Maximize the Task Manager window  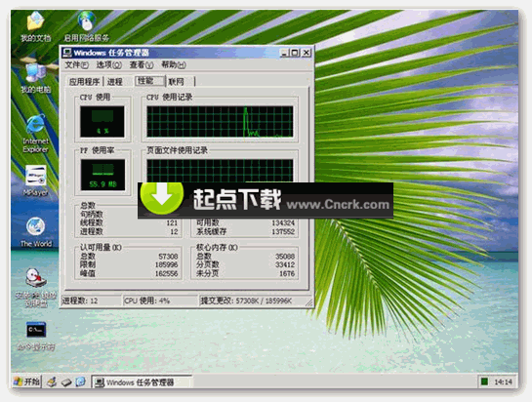coord(295,53)
